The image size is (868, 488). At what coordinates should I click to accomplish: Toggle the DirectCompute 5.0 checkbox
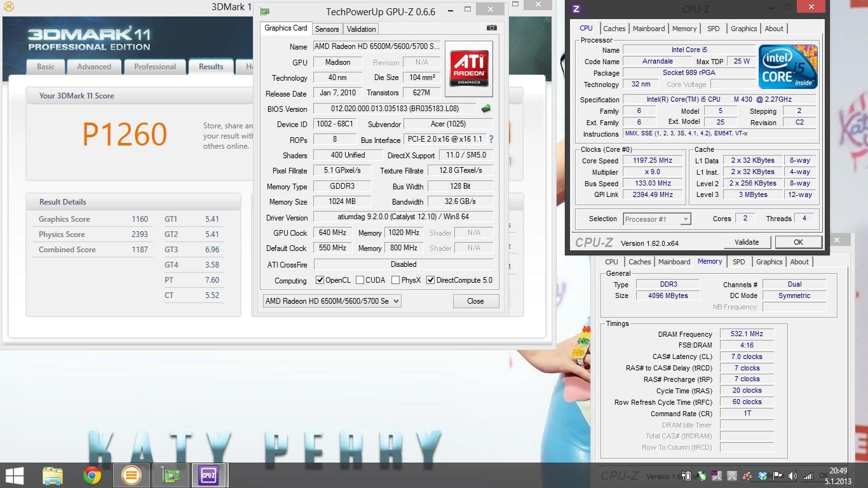[430, 280]
